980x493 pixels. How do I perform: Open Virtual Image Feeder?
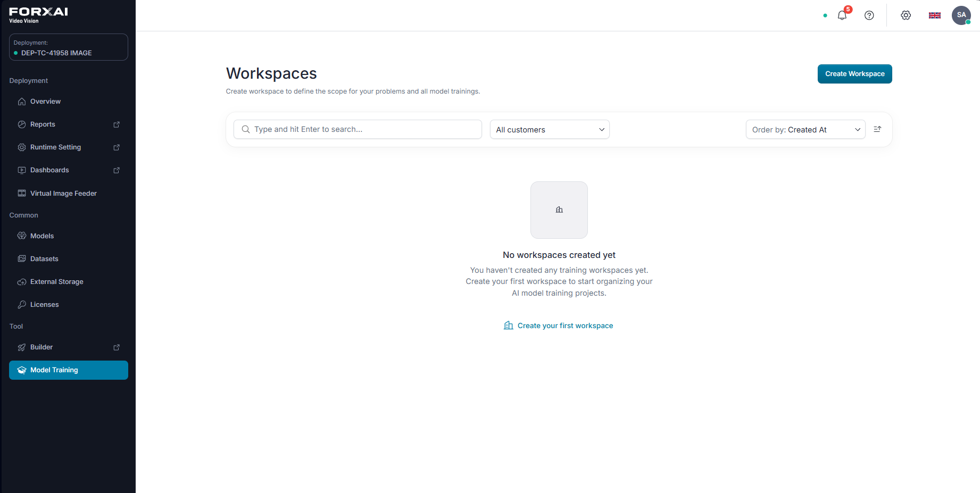[69, 194]
